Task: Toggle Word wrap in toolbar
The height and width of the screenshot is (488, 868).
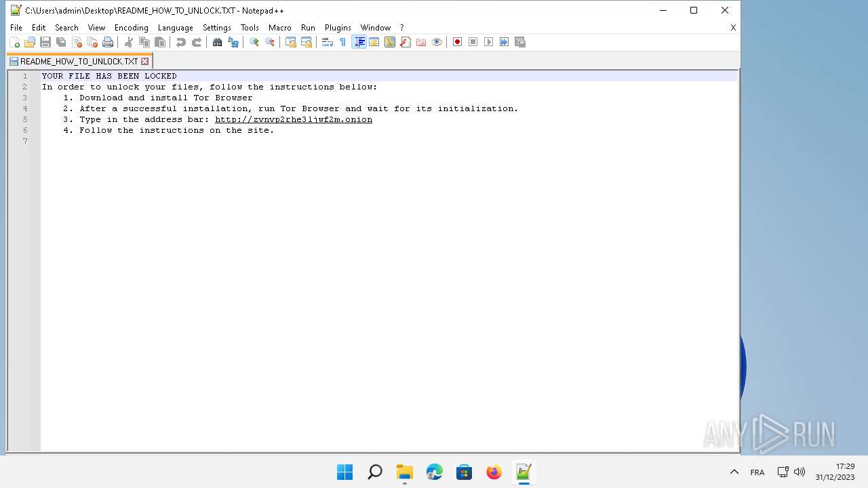Action: point(327,42)
